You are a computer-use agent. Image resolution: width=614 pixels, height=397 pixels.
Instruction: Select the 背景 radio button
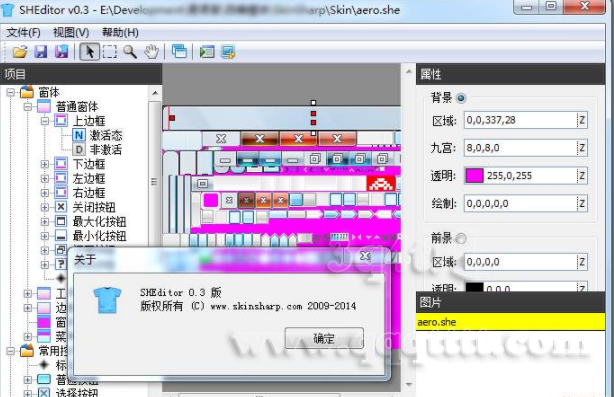pos(461,98)
